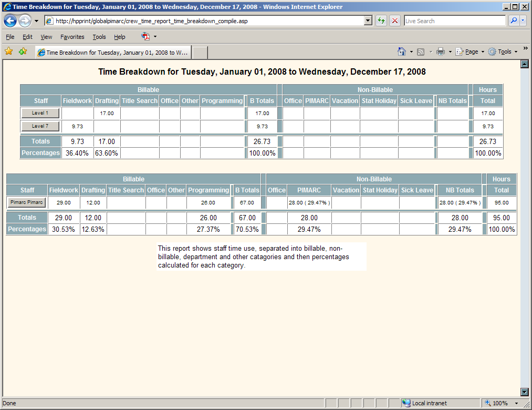Open the File menu
Viewport: 532px width, 410px height.
[x=10, y=37]
